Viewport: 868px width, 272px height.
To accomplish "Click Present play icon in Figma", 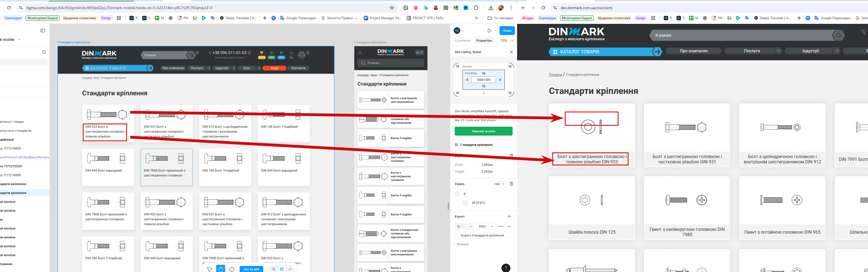I will click(x=489, y=31).
